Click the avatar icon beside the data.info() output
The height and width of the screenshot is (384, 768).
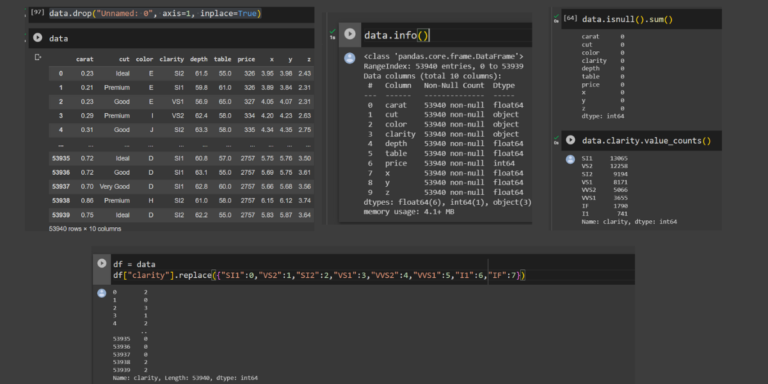pos(350,58)
